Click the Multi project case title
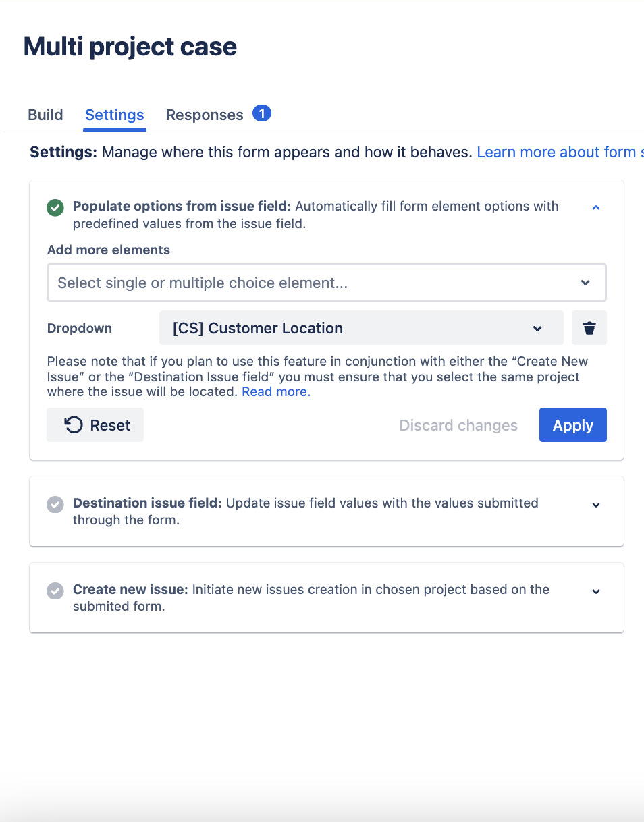Image resolution: width=644 pixels, height=822 pixels. coord(130,47)
